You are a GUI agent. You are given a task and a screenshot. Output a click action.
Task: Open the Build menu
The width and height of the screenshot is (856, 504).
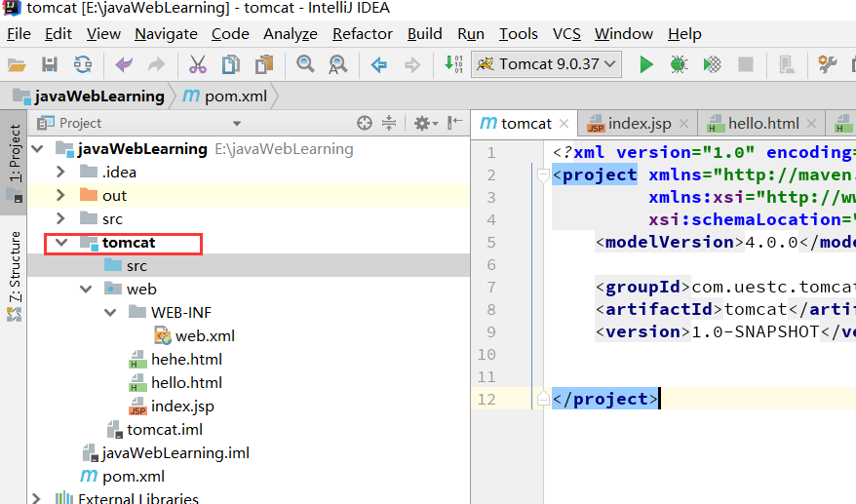pyautogui.click(x=425, y=34)
